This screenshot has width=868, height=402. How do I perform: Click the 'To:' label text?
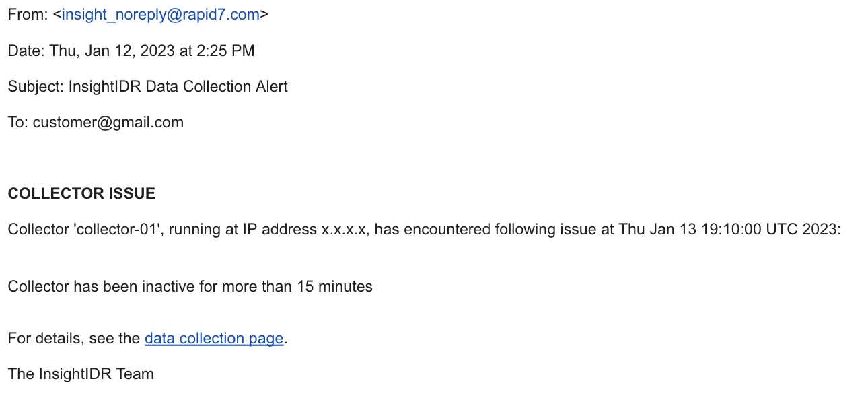click(18, 122)
